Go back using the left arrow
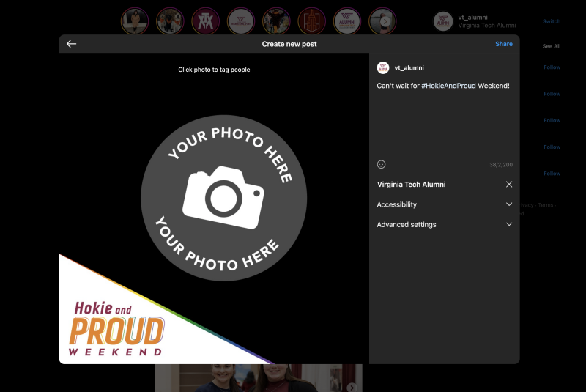Viewport: 586px width, 392px height. (71, 44)
